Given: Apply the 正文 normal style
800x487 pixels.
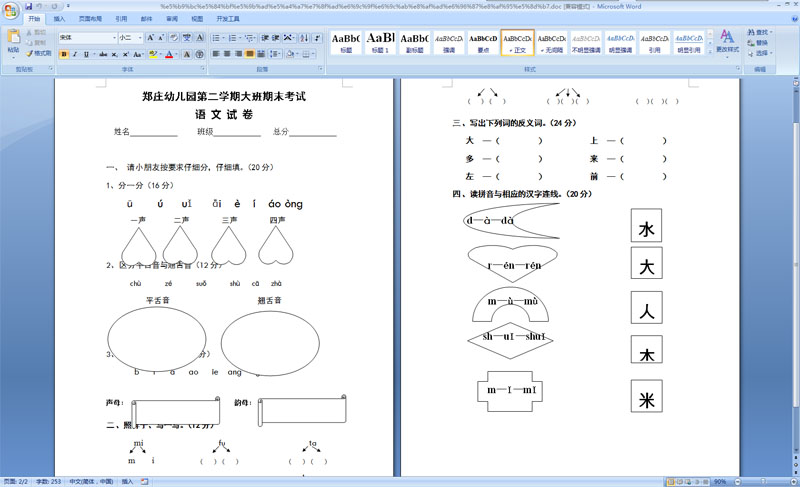Looking at the screenshot, I should pyautogui.click(x=517, y=42).
